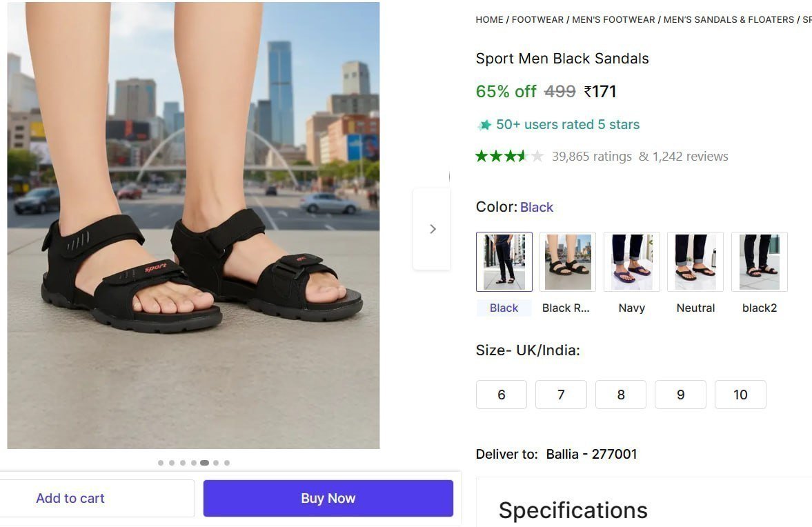Select the fifth carousel dot under the photo
812x527 pixels.
204,463
